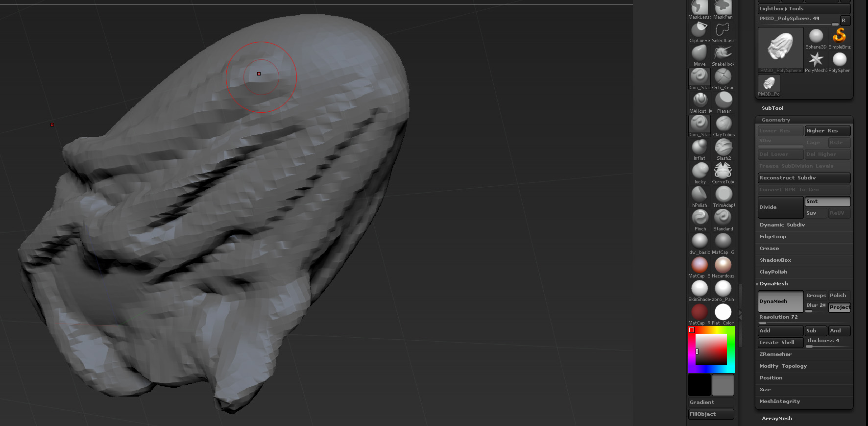Click the gray main color swatch

coord(723,385)
